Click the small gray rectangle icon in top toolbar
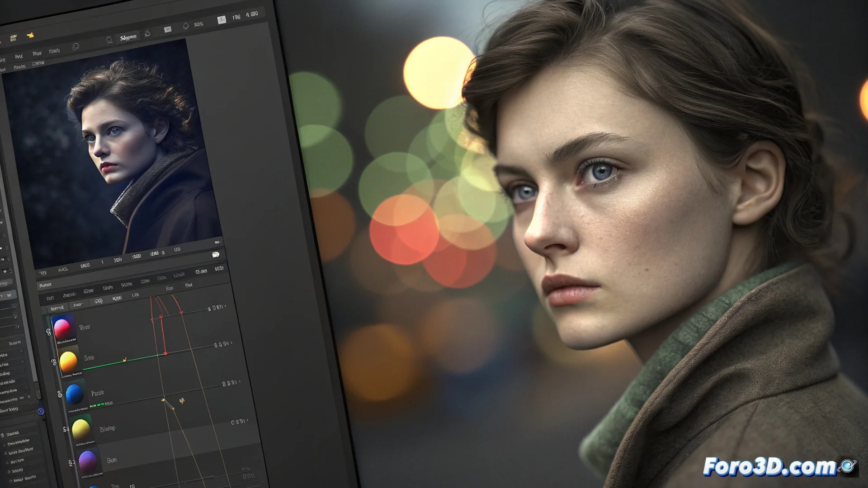The width and height of the screenshot is (868, 488). pos(168,29)
